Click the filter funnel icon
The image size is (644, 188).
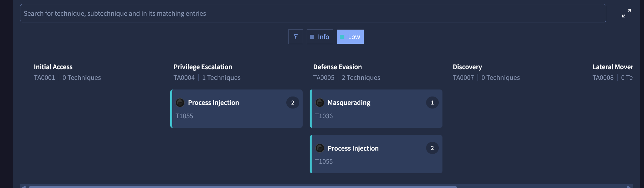pos(296,37)
